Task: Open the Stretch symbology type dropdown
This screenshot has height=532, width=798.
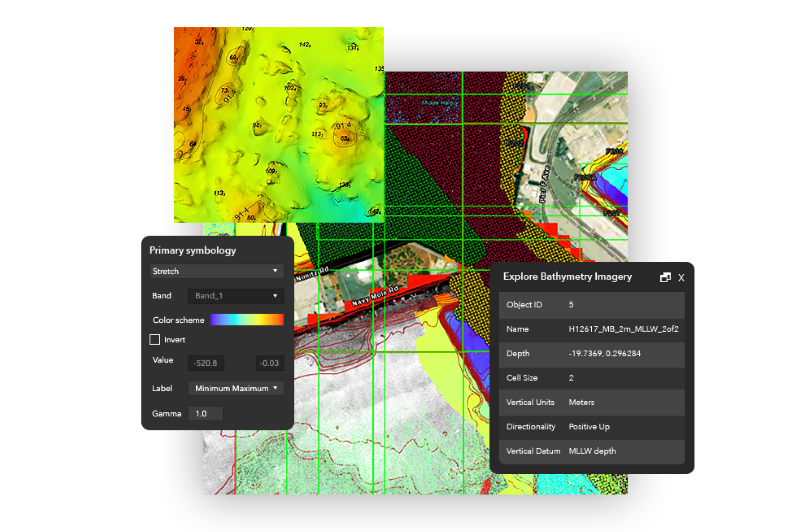Action: [217, 271]
